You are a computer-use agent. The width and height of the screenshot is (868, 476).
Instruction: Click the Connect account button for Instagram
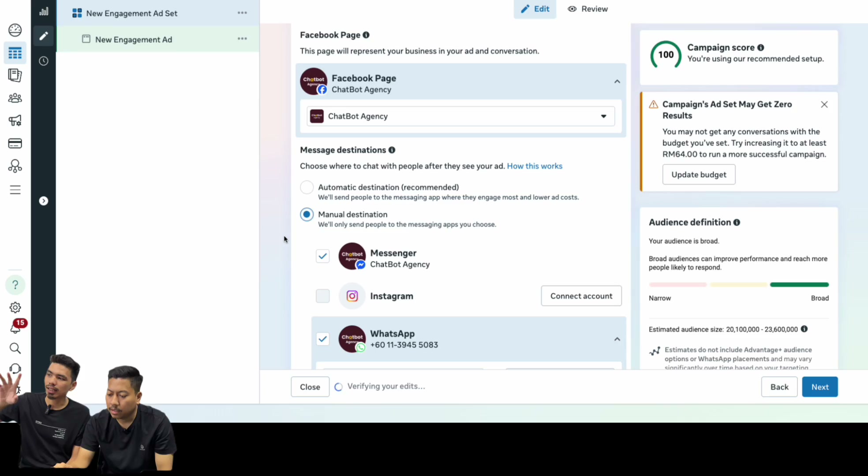(x=581, y=296)
